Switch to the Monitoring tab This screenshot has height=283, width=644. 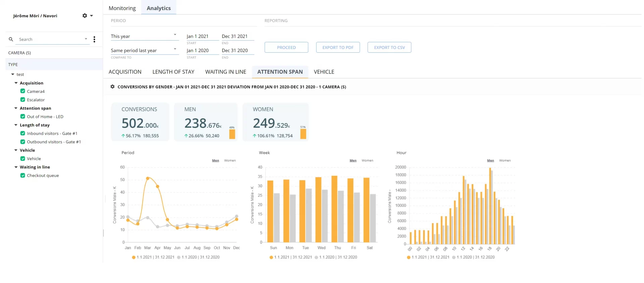pos(122,8)
